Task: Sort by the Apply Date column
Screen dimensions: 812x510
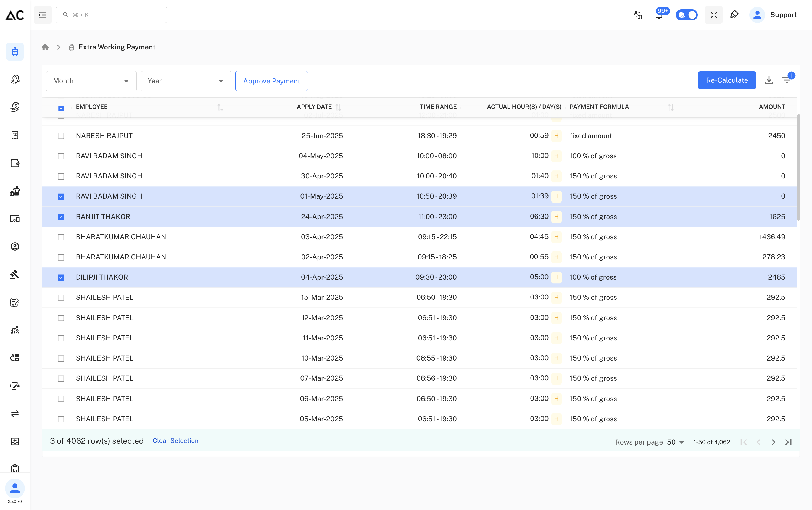Action: [x=339, y=107]
